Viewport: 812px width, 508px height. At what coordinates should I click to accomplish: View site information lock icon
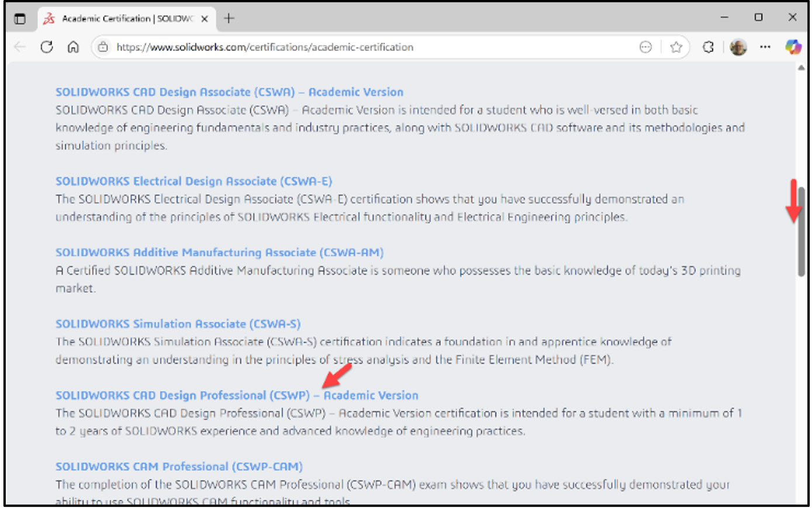coord(103,47)
